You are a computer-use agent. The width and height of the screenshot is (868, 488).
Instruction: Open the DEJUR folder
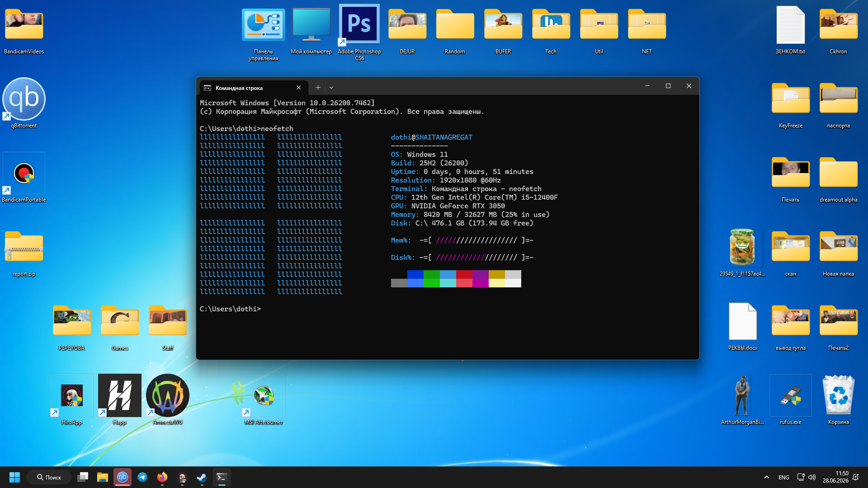407,31
